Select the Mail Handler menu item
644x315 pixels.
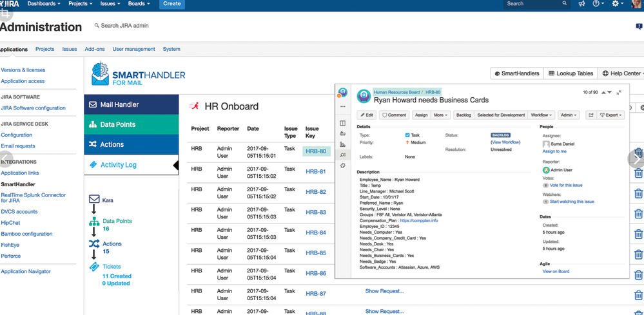pos(132,104)
